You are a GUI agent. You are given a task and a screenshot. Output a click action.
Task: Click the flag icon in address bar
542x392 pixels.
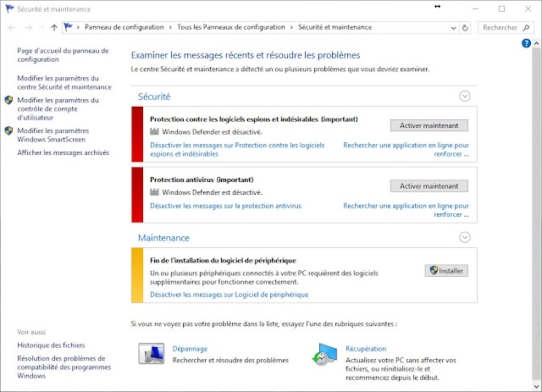click(69, 27)
